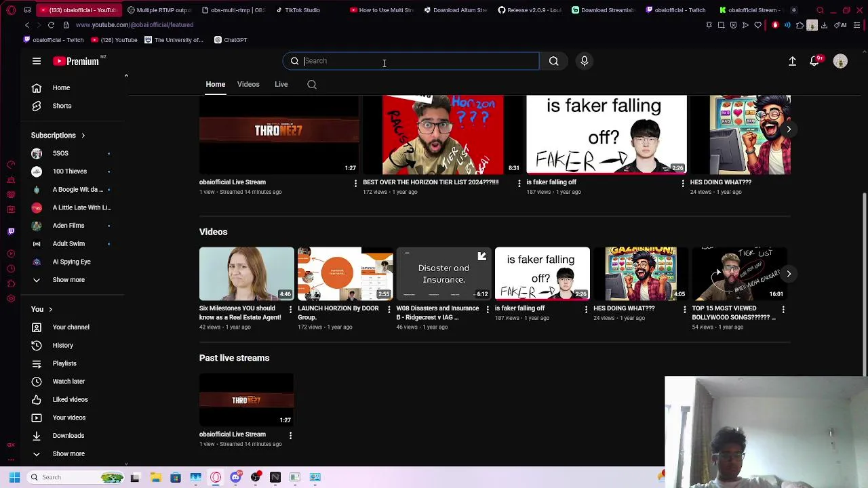The width and height of the screenshot is (868, 488).
Task: Open the 5SOS subscription channel
Action: (60, 153)
